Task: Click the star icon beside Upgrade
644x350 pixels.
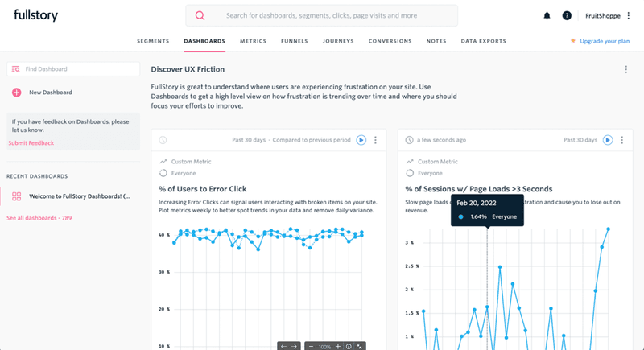Action: pyautogui.click(x=572, y=40)
